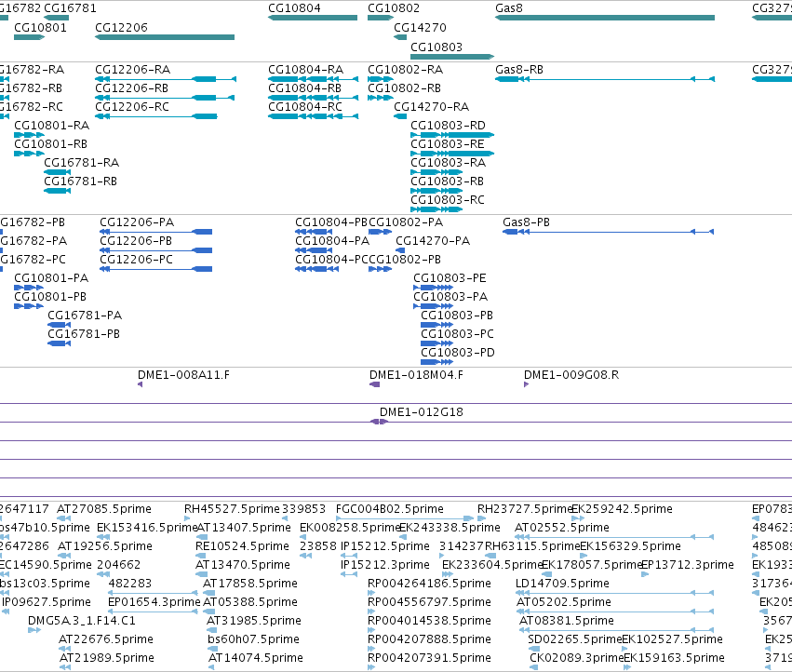Click protein CG10803-PA
Screen dimensions: 792x672
(x=433, y=307)
